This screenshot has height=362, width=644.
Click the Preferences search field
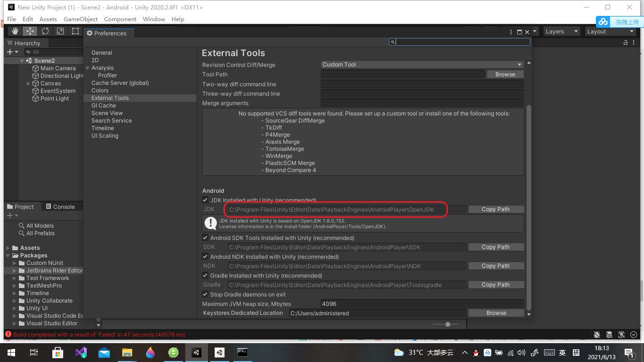click(460, 42)
